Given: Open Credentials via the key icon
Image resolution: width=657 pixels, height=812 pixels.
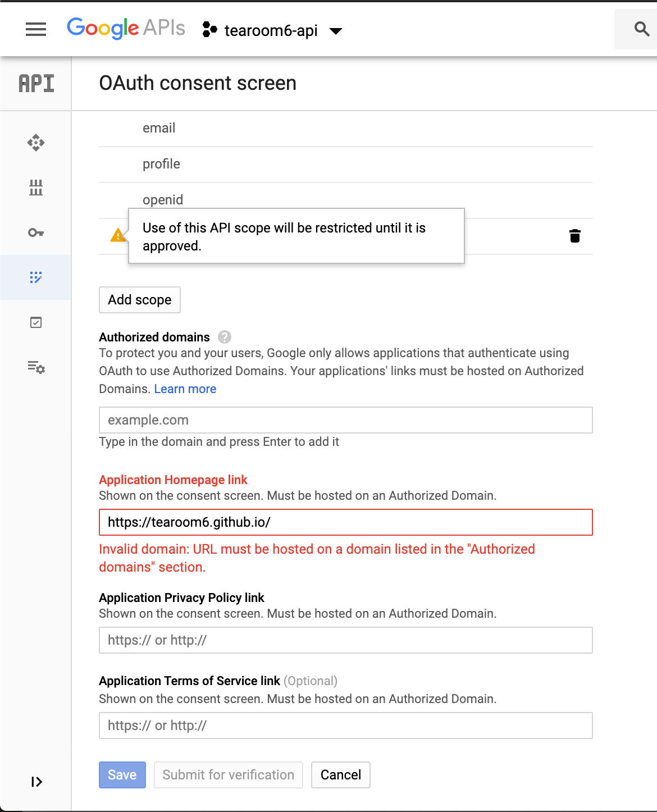Looking at the screenshot, I should (35, 232).
